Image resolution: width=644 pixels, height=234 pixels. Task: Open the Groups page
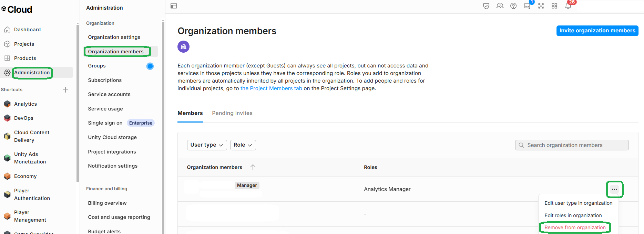(x=97, y=66)
